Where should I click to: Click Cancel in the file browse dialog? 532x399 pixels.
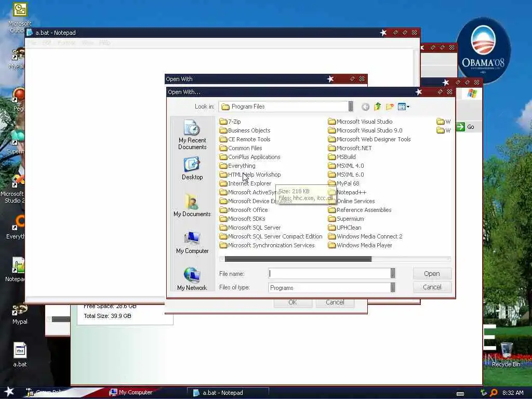coord(432,287)
